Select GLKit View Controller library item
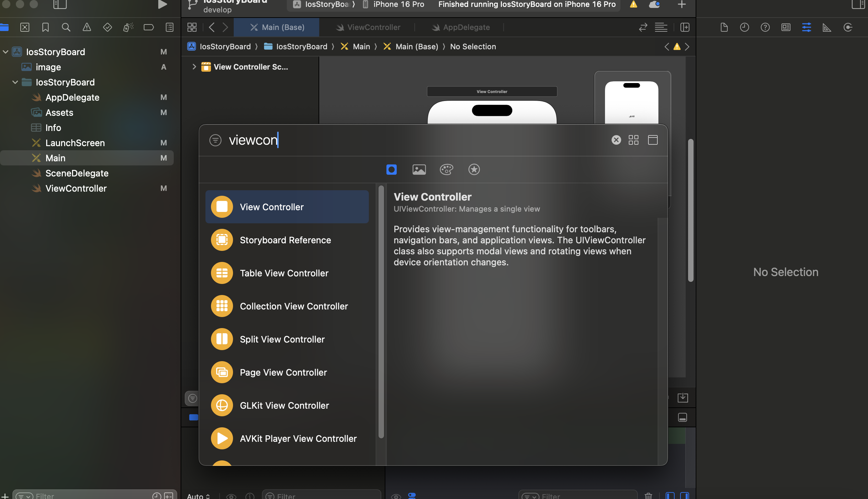Image resolution: width=868 pixels, height=499 pixels. [287, 405]
